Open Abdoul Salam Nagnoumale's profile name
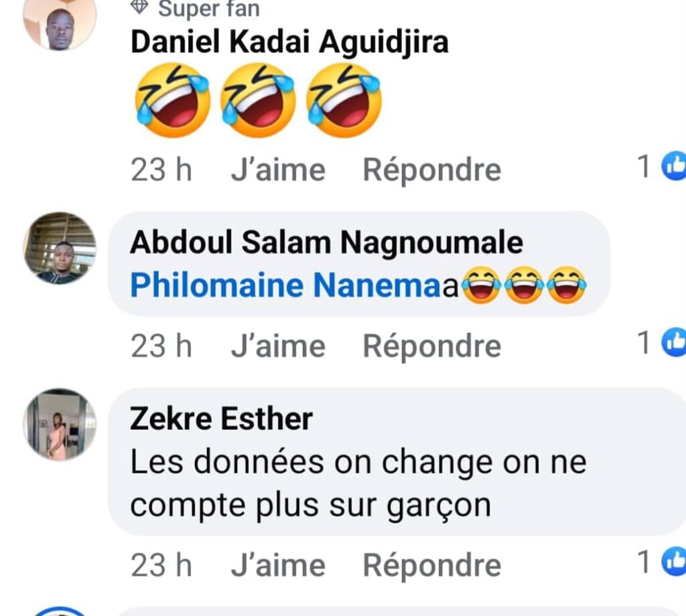This screenshot has width=686, height=616. pos(327,242)
